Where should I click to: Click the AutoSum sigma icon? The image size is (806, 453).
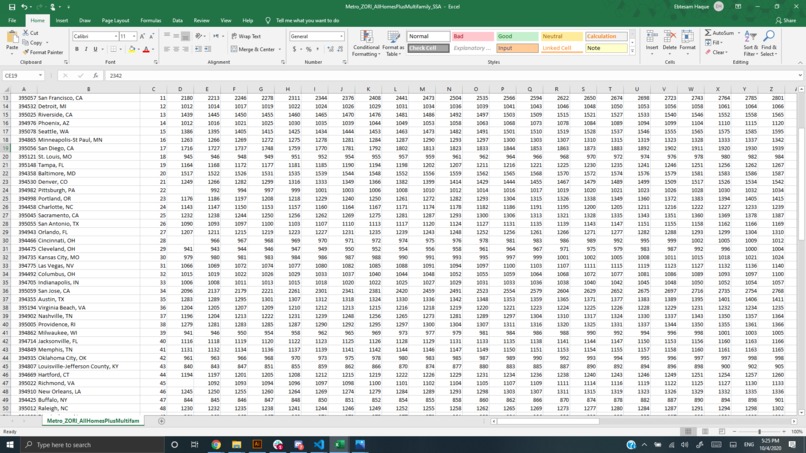coord(708,33)
